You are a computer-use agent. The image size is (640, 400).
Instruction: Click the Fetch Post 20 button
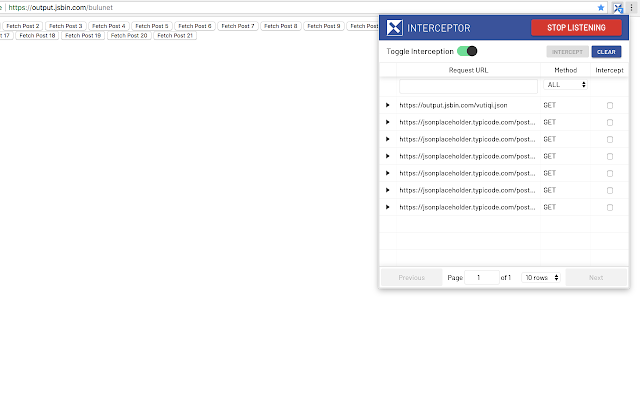(x=129, y=36)
